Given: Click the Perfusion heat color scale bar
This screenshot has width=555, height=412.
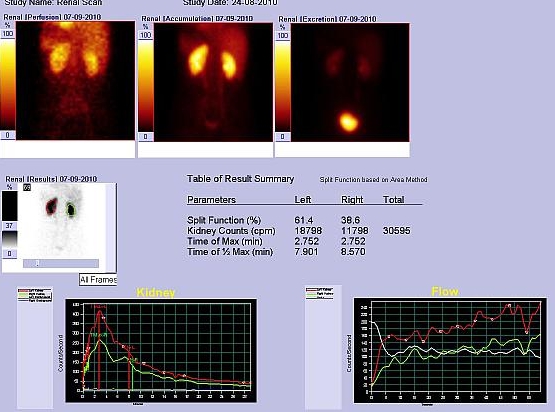Looking at the screenshot, I should pyautogui.click(x=7, y=85).
